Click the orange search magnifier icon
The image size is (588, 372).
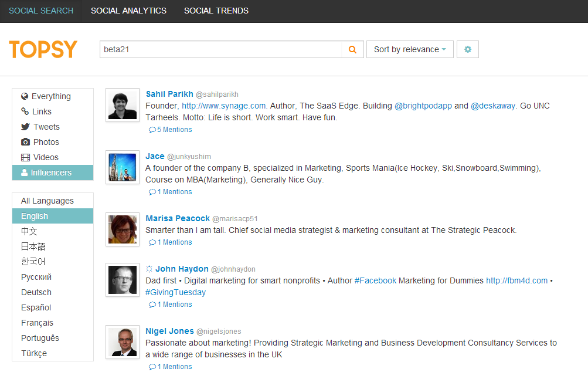click(x=352, y=50)
